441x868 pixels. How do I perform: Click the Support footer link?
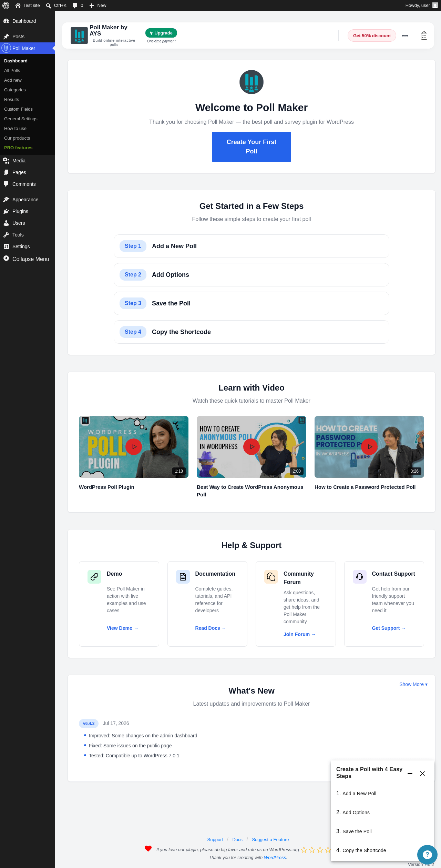[215, 840]
